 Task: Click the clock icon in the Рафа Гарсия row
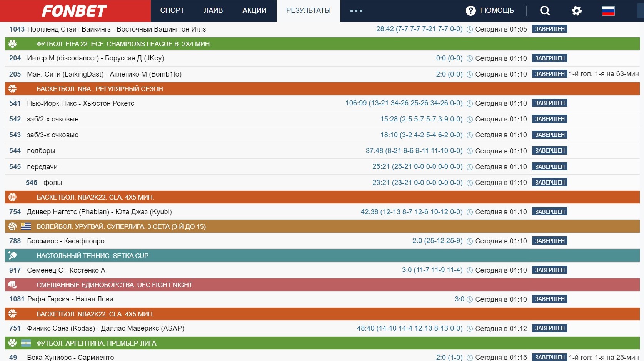[x=470, y=299]
